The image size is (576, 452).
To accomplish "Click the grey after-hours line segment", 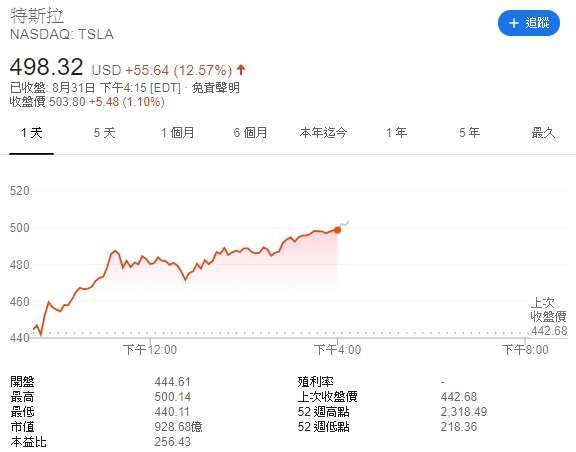I will [x=344, y=224].
